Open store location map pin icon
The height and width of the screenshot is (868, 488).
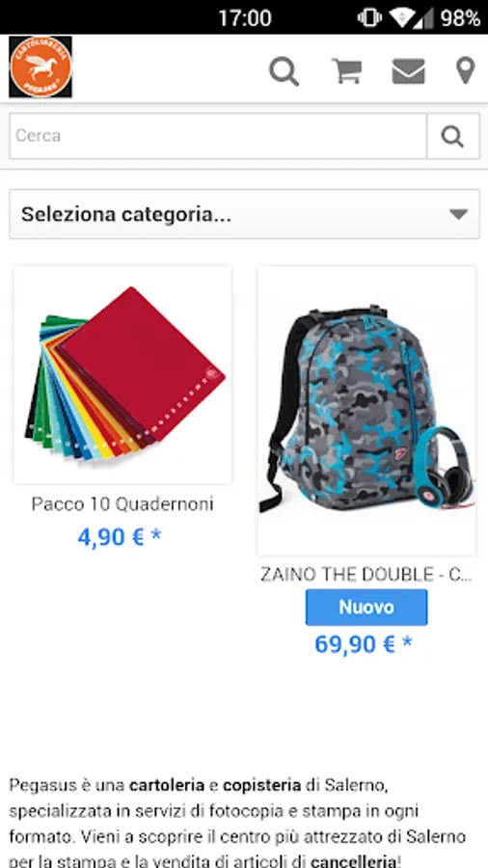click(465, 70)
